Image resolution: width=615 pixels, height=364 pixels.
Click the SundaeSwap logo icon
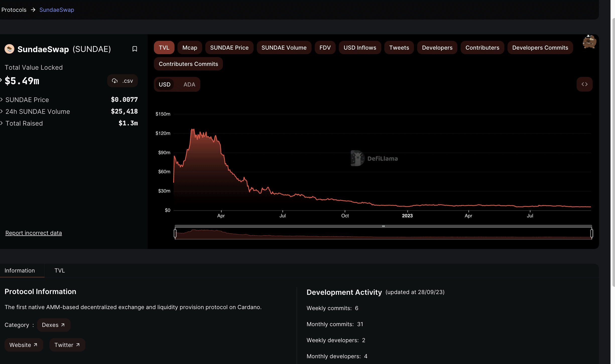[9, 49]
